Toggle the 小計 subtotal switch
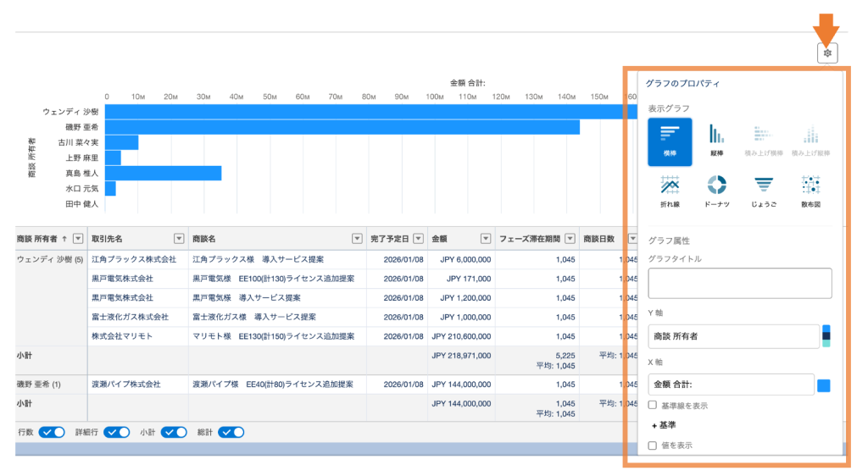The width and height of the screenshot is (868, 476). pos(174,432)
